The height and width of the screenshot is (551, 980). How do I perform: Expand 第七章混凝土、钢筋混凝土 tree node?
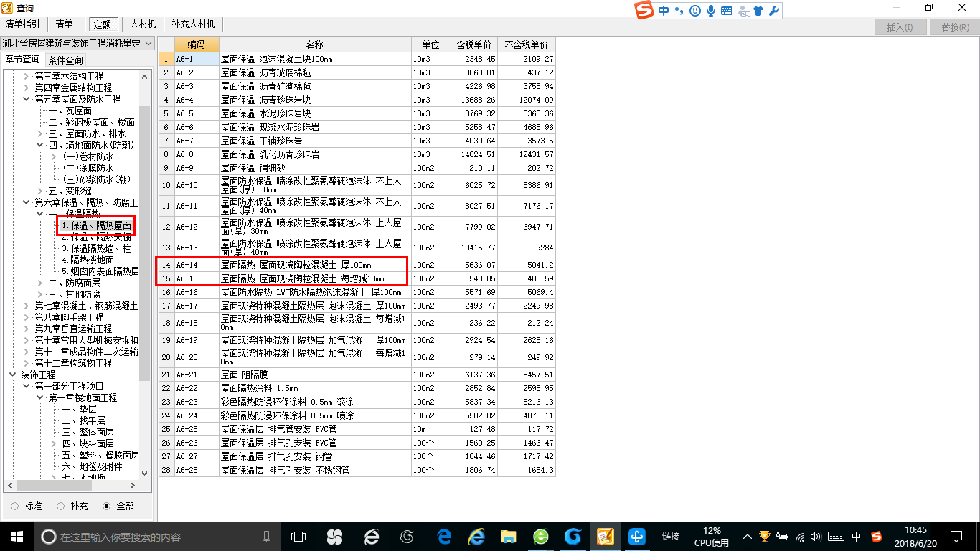coord(27,306)
